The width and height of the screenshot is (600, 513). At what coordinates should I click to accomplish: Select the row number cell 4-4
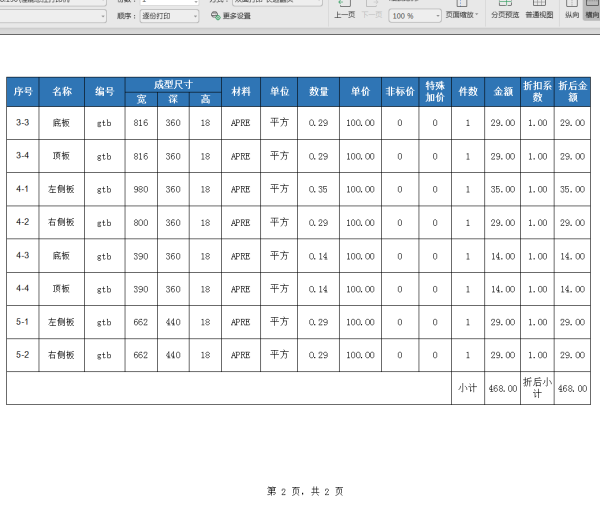[23, 289]
